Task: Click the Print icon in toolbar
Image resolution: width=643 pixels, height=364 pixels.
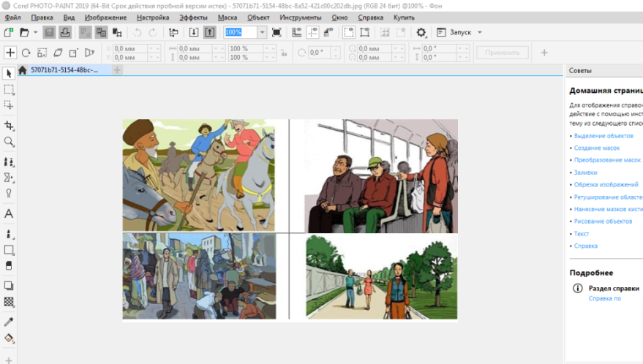Action: point(65,33)
